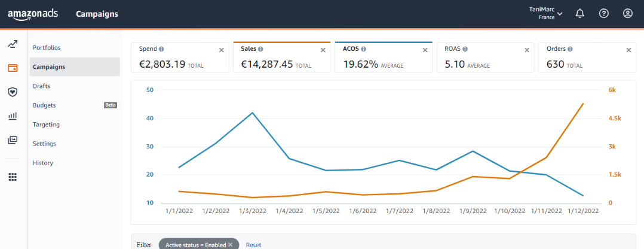Remove the ACOS metric card
644x249 pixels.
coord(425,50)
